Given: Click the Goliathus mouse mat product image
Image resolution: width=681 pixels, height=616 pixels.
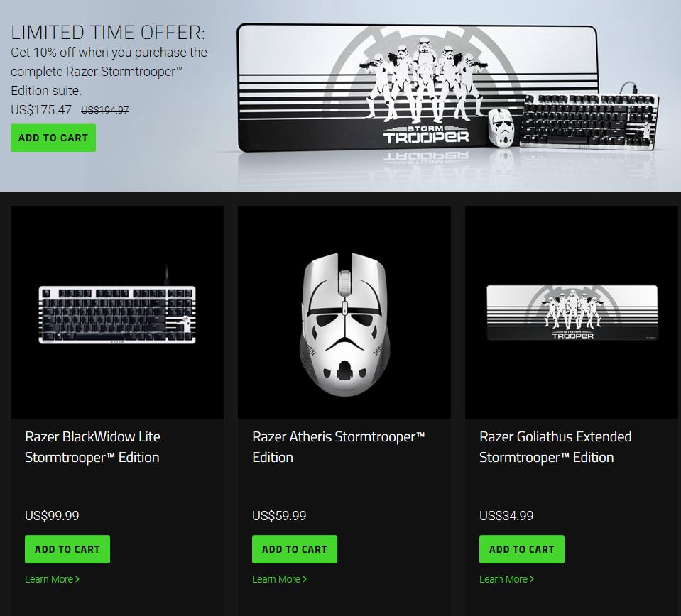Looking at the screenshot, I should [572, 312].
